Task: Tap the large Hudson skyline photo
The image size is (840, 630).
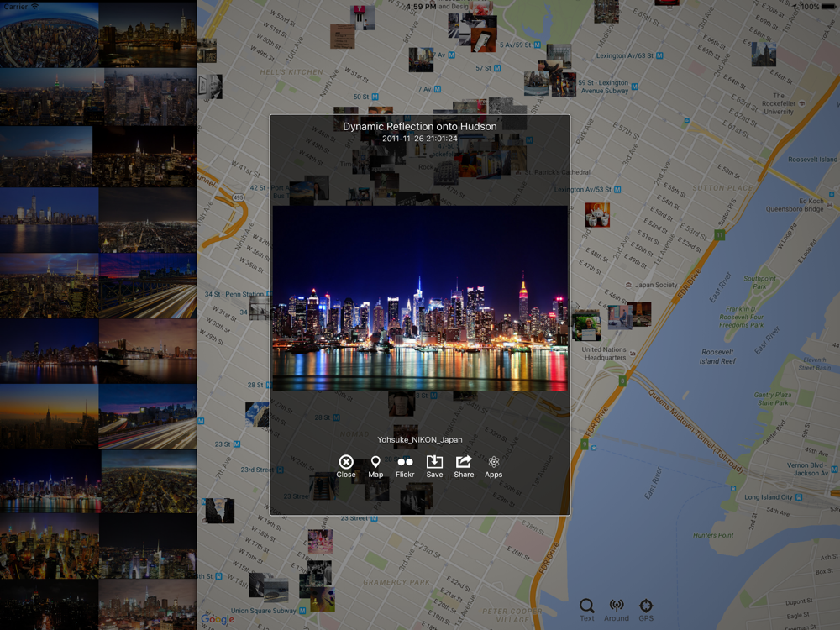Action: [420, 298]
